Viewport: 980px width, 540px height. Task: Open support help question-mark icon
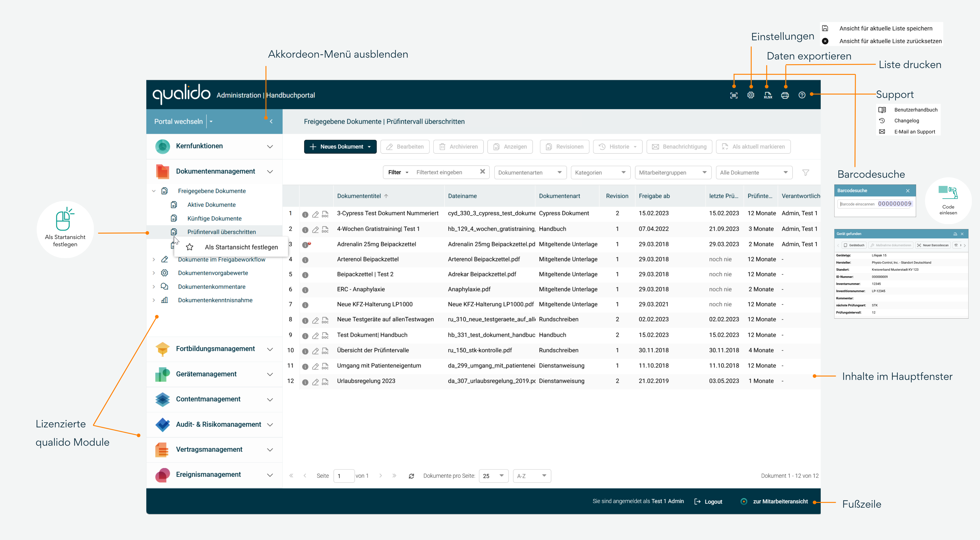pos(802,95)
